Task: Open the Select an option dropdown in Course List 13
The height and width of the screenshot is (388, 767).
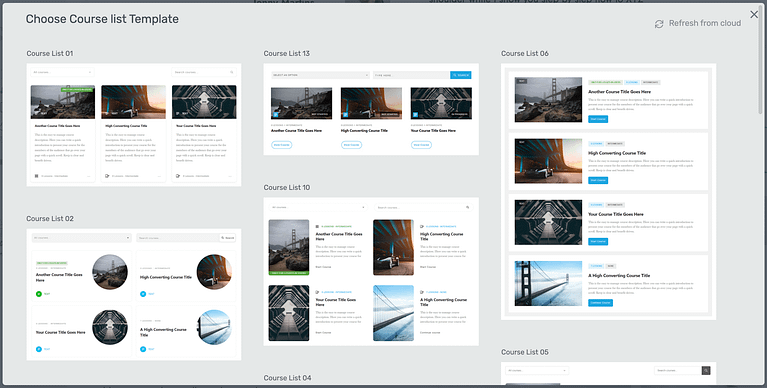Action: click(320, 75)
